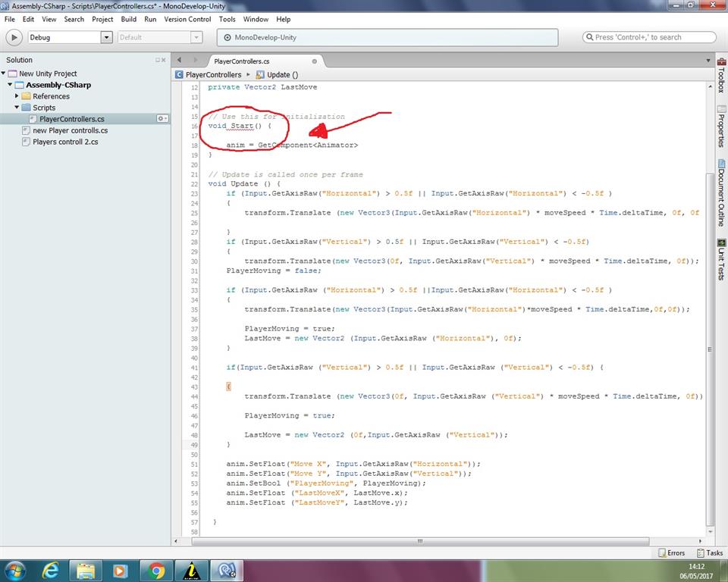Open Windows Media Player from the taskbar

[x=121, y=571]
